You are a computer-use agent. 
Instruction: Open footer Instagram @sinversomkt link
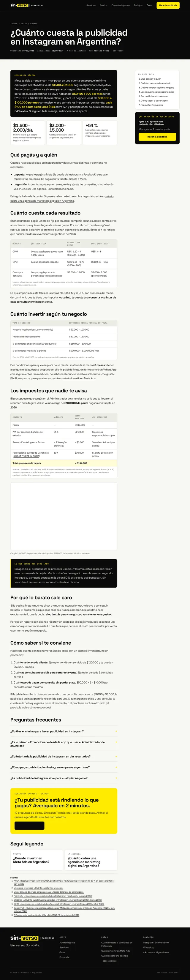coord(156,942)
